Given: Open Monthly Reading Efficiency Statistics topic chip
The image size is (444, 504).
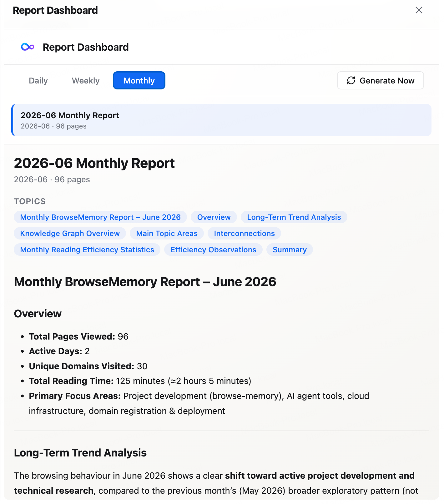Looking at the screenshot, I should coord(87,249).
